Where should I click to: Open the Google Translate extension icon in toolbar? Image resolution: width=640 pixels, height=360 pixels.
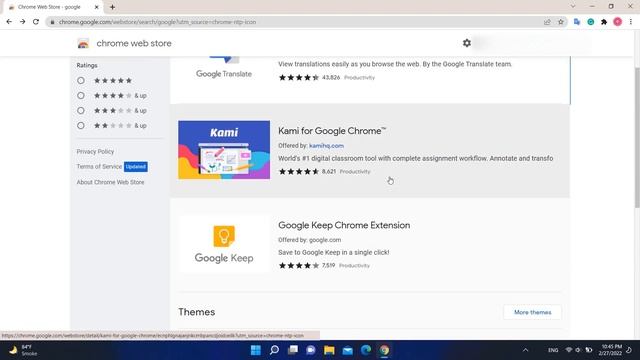pyautogui.click(x=577, y=22)
